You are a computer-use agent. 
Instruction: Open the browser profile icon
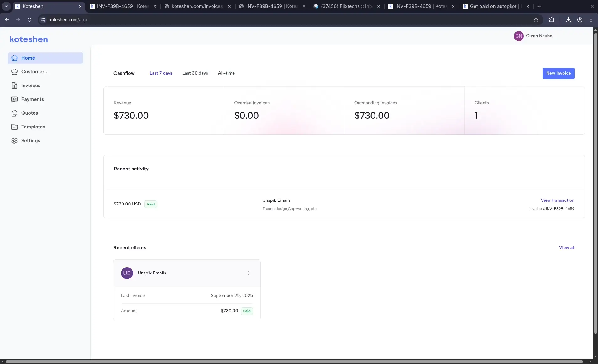(580, 20)
